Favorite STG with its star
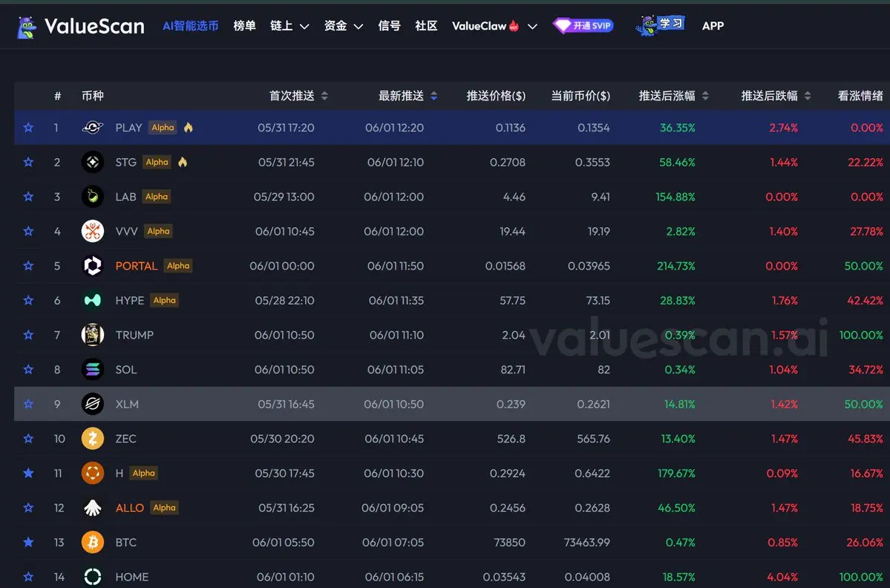890x588 pixels. (x=28, y=163)
